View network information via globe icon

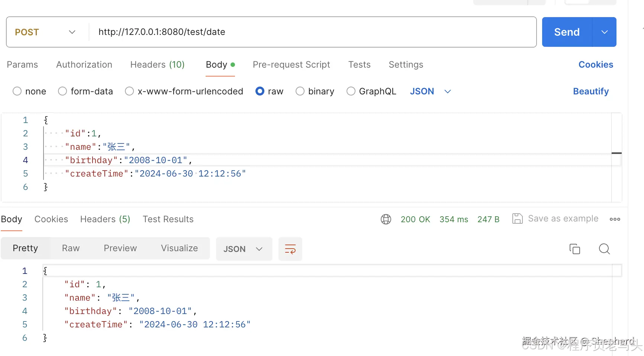(x=386, y=219)
